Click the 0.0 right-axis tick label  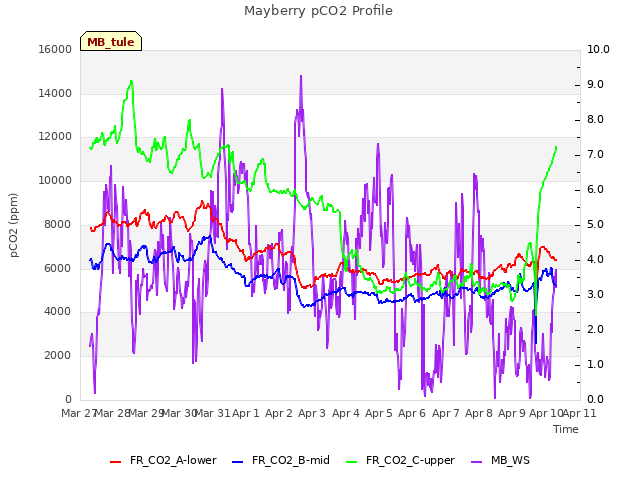pos(596,400)
